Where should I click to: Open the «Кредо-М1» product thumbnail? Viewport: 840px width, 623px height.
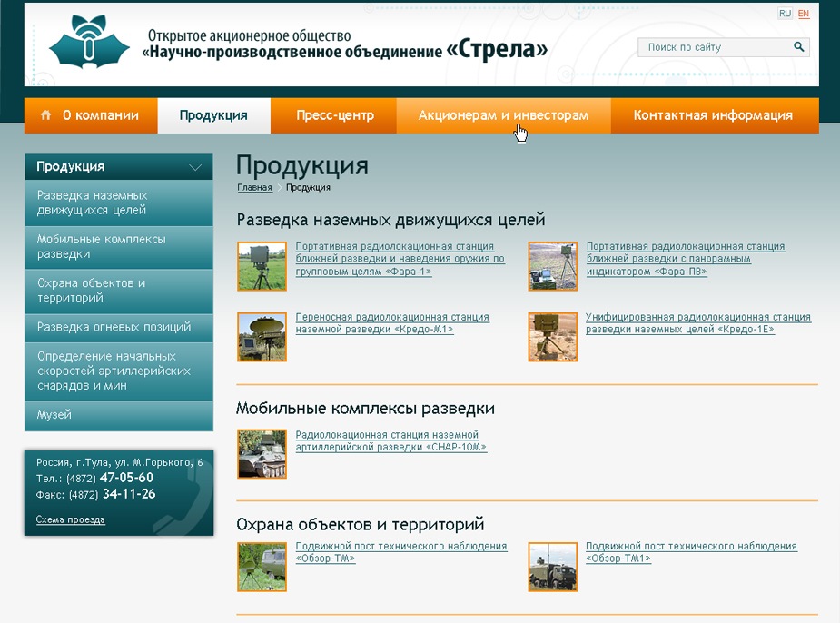[x=262, y=337]
